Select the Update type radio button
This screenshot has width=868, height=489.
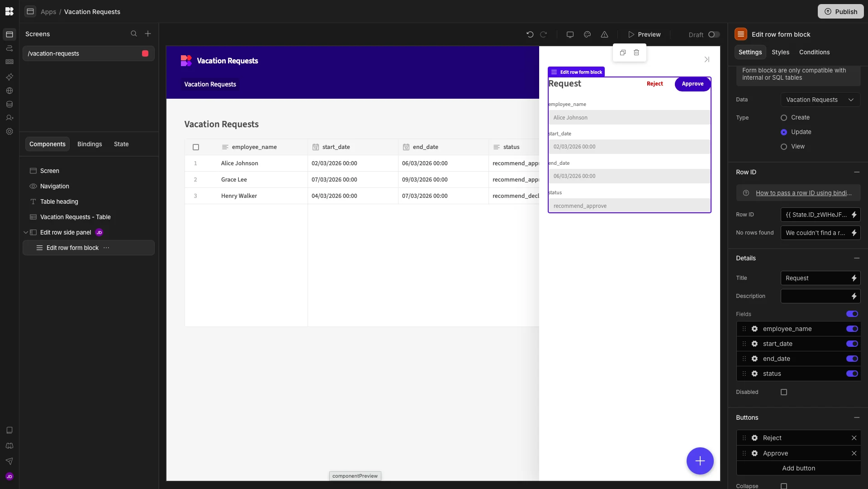point(784,132)
